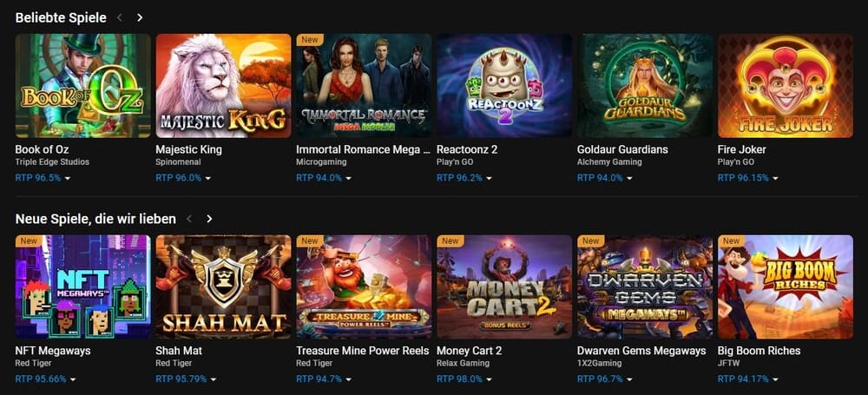Click the Fire Joker game thumbnail
868x395 pixels.
(x=786, y=85)
